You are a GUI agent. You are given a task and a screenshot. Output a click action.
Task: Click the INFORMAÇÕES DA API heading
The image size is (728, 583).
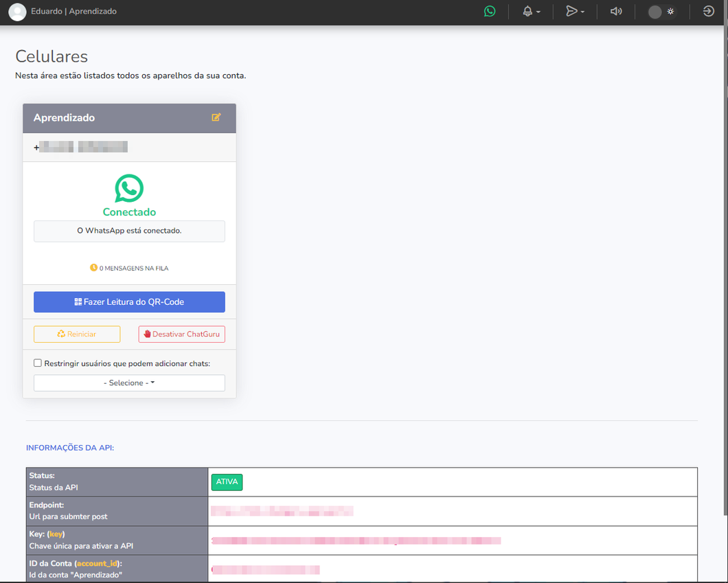coord(69,448)
